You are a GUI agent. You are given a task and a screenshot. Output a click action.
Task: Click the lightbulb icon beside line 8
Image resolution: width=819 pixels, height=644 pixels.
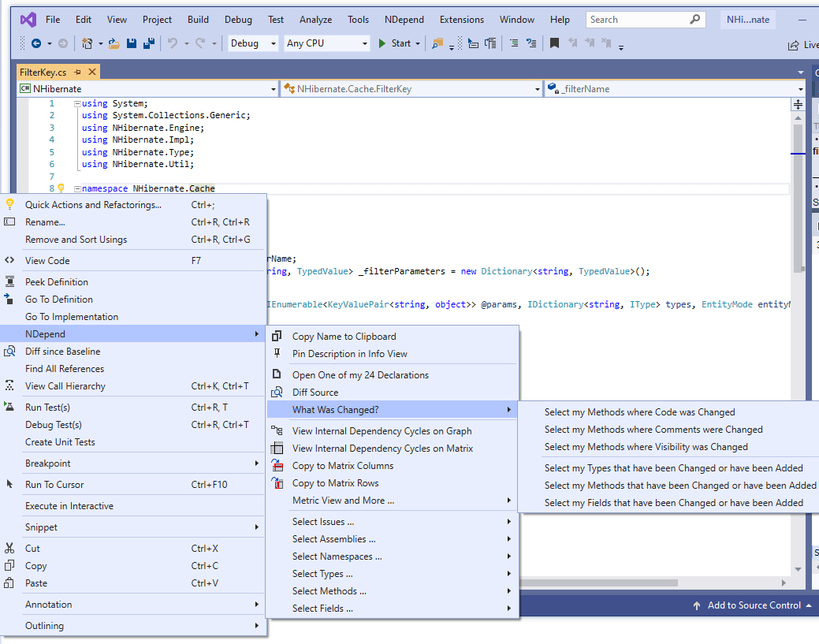[61, 188]
